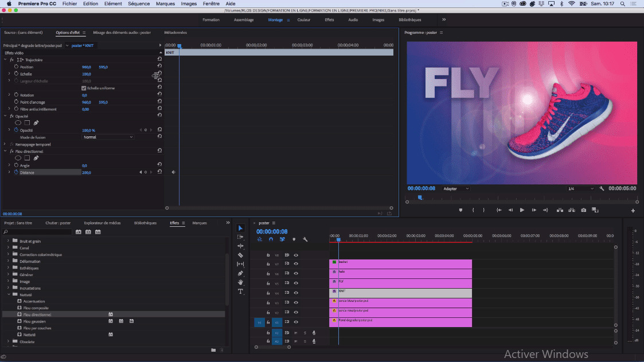
Task: Step back one frame
Action: [510, 210]
